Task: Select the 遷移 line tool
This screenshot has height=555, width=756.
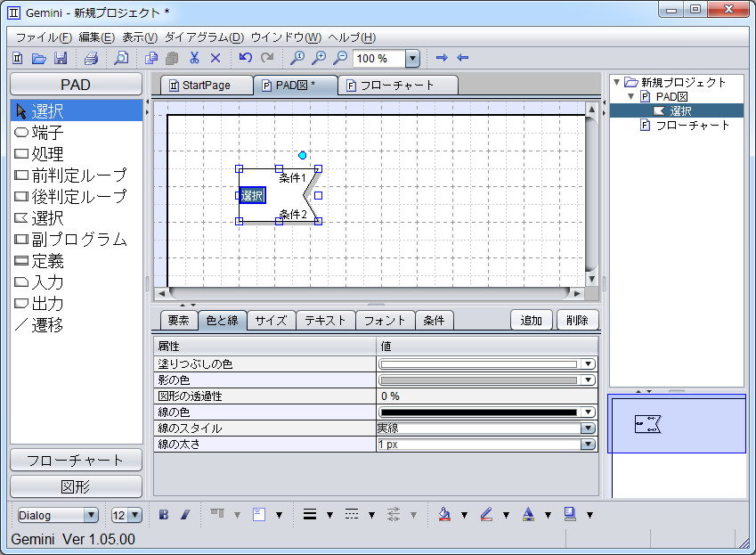Action: click(77, 325)
